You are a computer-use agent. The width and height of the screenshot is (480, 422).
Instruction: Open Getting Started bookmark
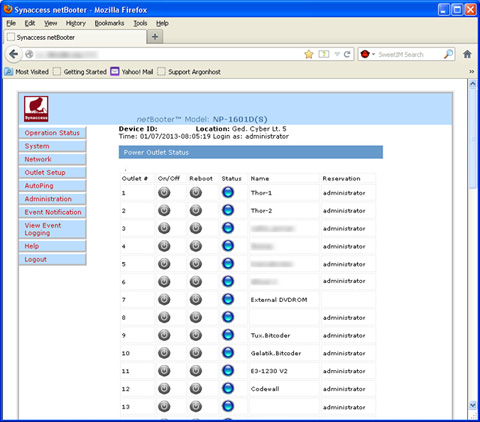tap(80, 72)
